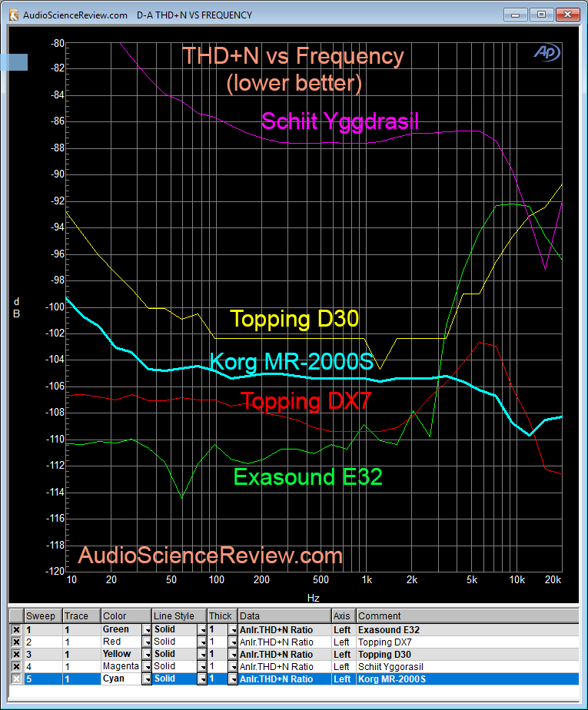588x710 pixels.
Task: Toggle the Schiit Yggorasil sweep checkbox
Action: point(16,666)
